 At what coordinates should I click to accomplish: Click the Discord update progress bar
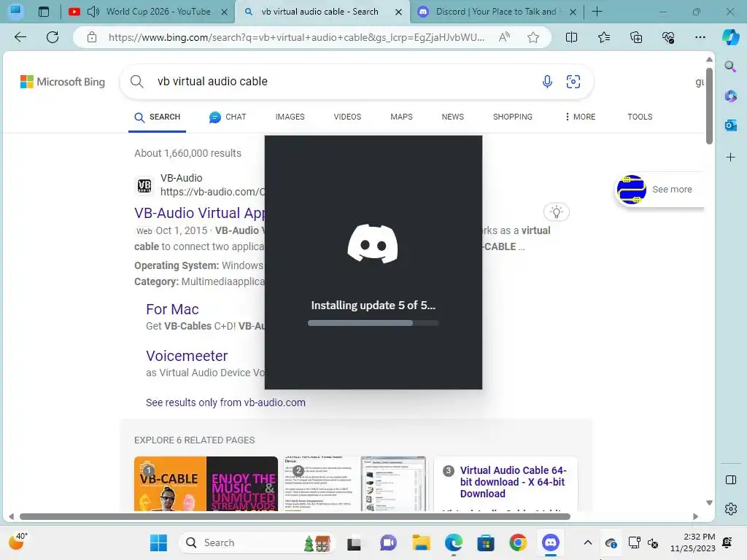point(373,323)
